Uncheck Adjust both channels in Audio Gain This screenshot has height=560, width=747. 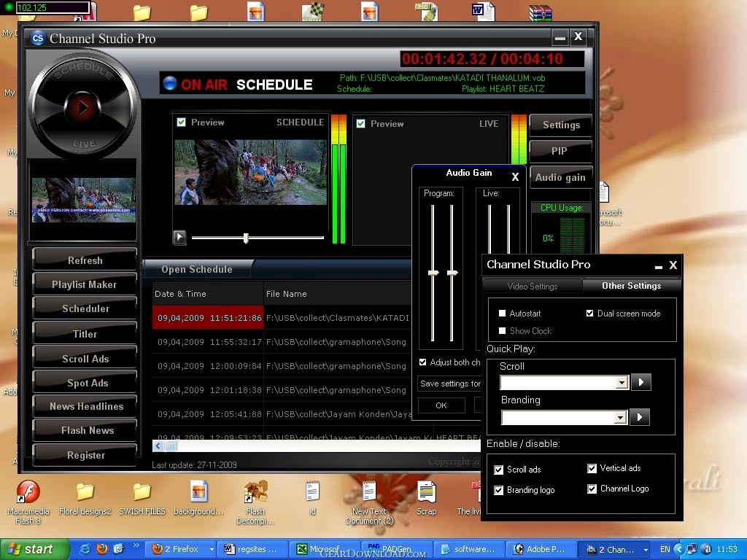click(422, 362)
